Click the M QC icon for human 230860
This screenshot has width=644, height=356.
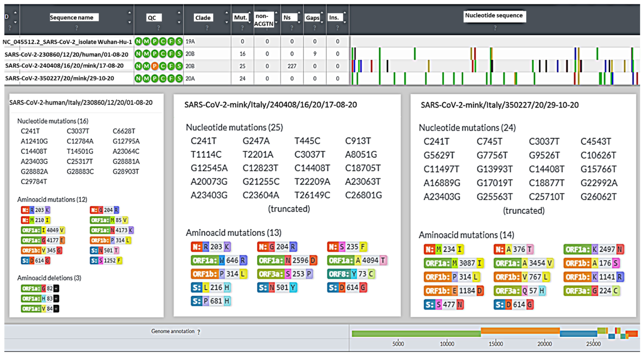[x=146, y=54]
